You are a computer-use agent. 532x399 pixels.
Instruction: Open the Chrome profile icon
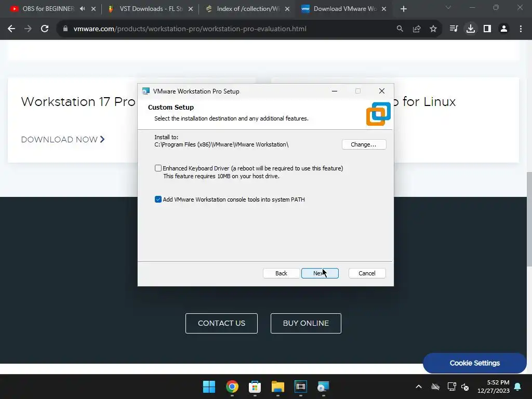(504, 29)
